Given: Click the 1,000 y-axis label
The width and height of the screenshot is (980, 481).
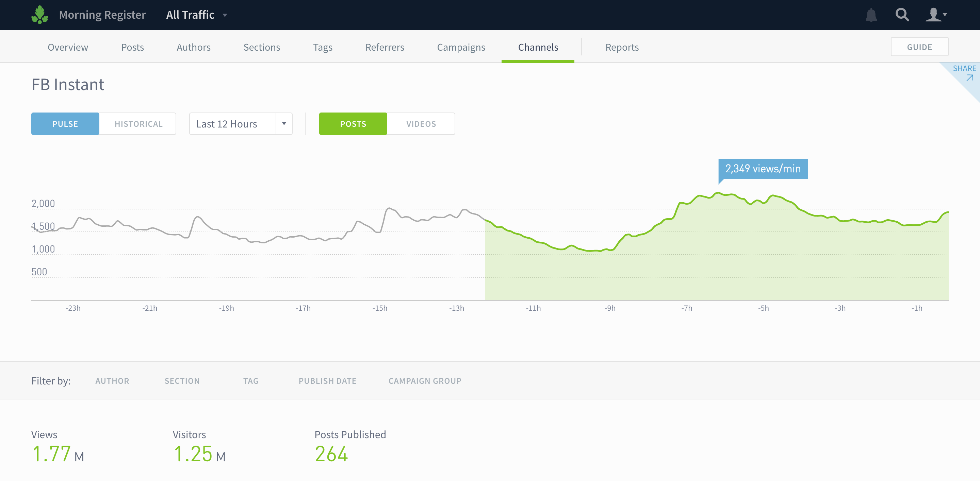Looking at the screenshot, I should pos(43,249).
